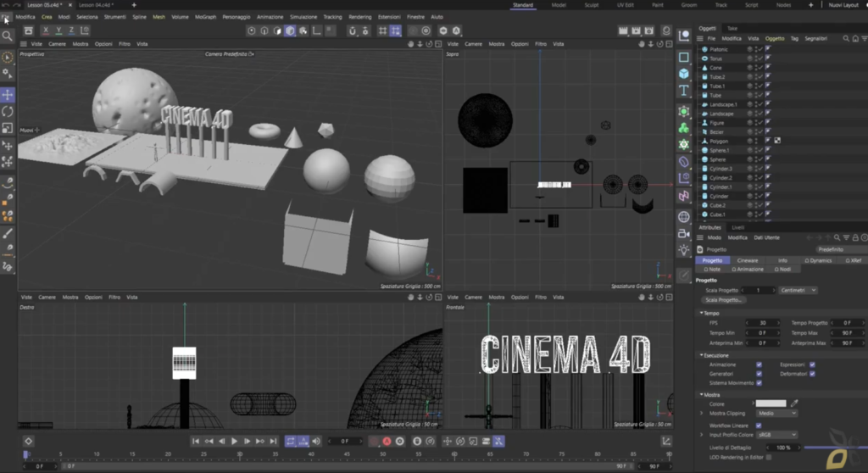868x473 pixels.
Task: Toggle the X axis lock icon
Action: tap(46, 31)
